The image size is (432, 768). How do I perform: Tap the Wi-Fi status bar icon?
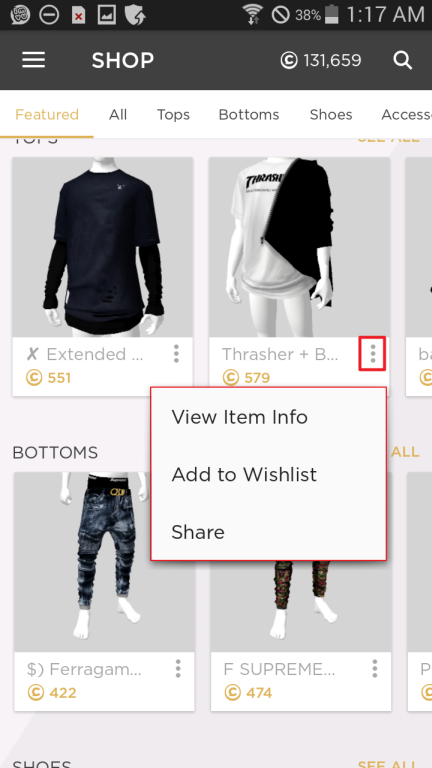[x=254, y=14]
